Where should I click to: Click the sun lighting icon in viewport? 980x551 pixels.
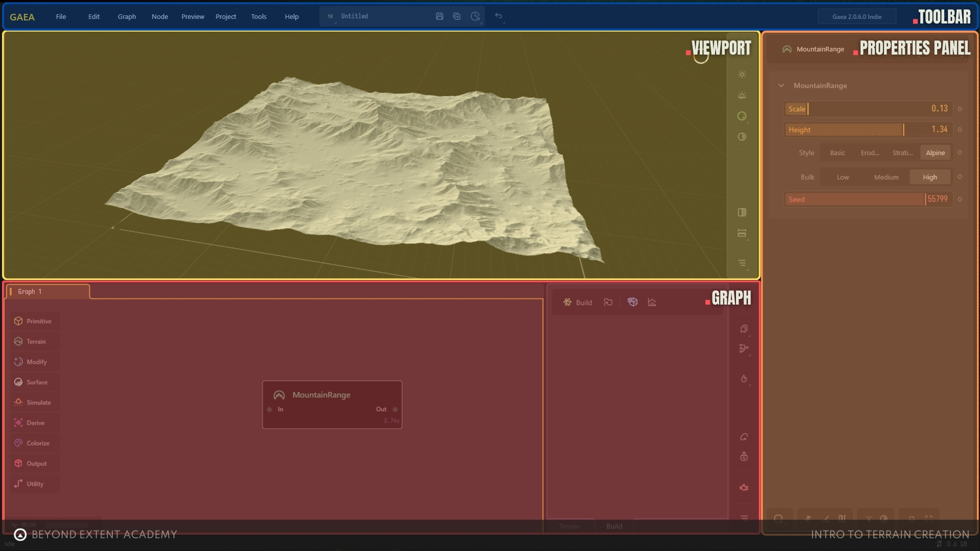(x=742, y=74)
